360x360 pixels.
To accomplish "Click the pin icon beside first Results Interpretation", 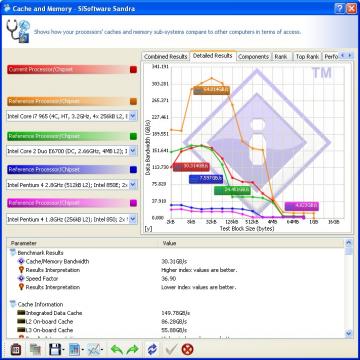I will (21, 270).
